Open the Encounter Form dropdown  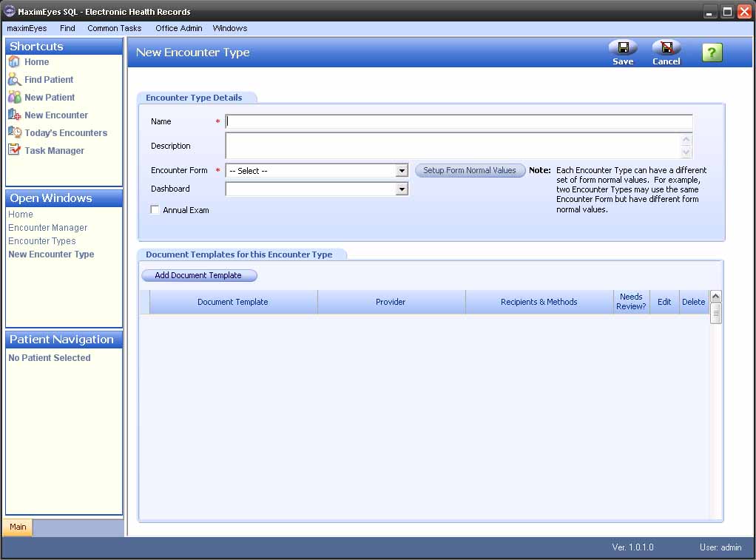click(x=402, y=171)
